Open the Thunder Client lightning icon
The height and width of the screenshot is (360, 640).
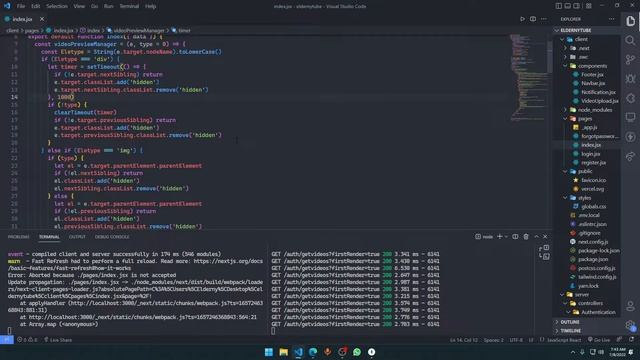tap(630, 137)
